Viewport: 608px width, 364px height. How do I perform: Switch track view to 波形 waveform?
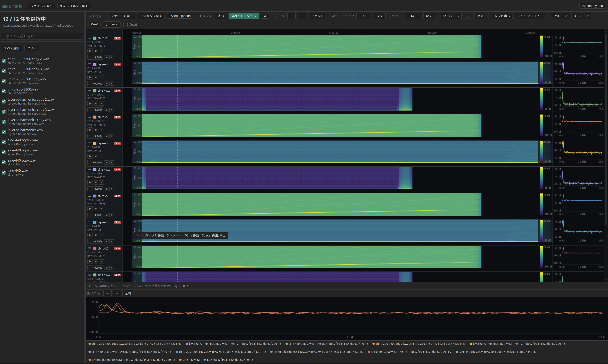[220, 16]
